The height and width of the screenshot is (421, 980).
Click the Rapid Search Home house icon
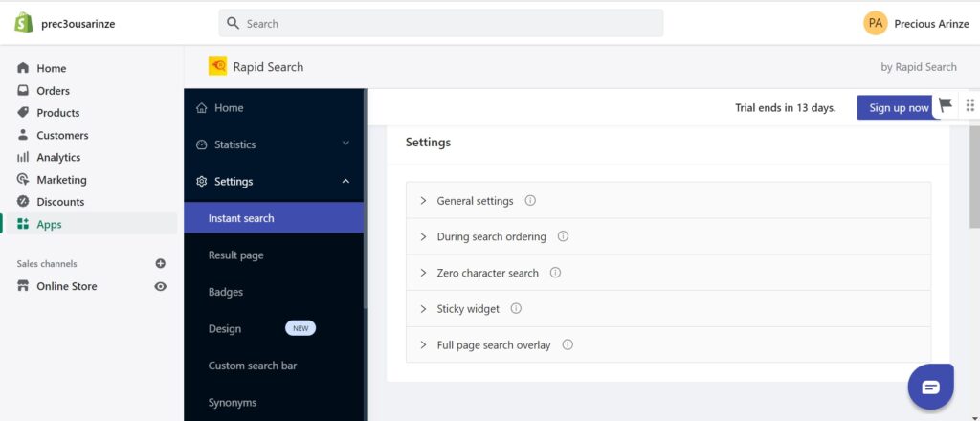pyautogui.click(x=201, y=108)
